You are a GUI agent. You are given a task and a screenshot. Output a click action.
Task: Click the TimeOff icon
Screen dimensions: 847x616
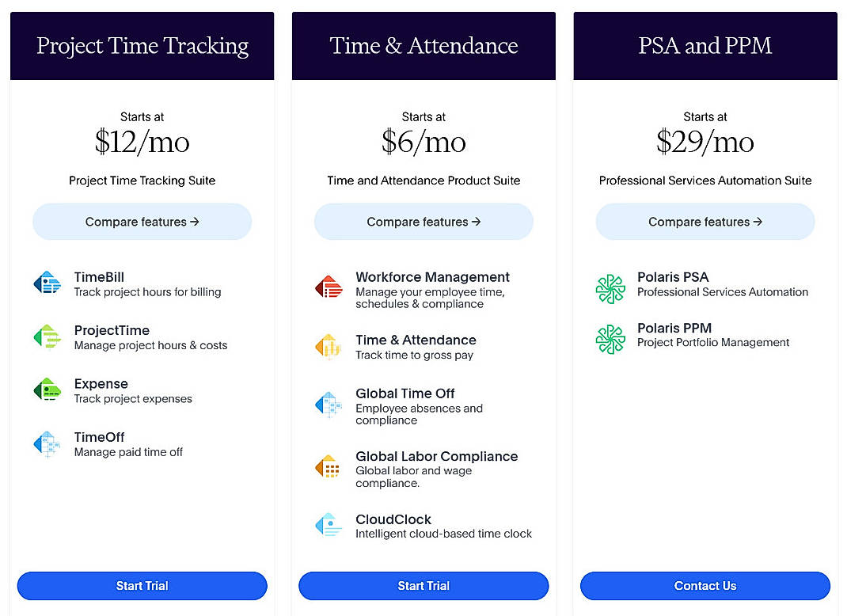tap(47, 443)
